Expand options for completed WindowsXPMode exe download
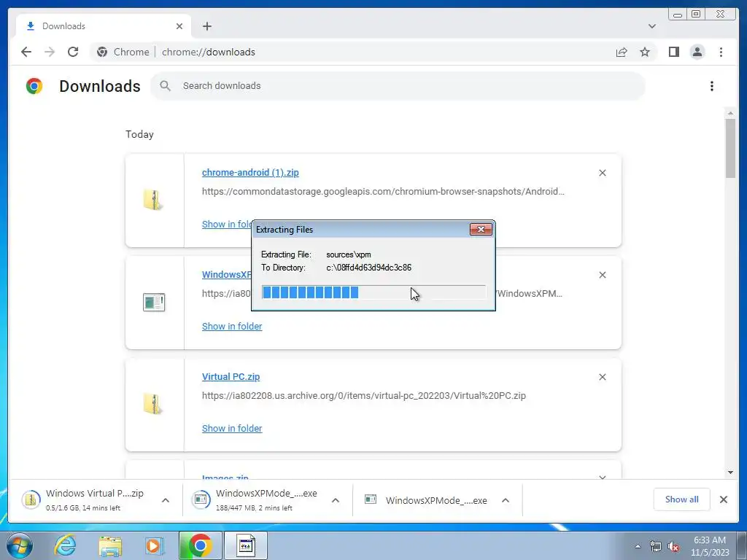747x560 pixels. click(506, 500)
